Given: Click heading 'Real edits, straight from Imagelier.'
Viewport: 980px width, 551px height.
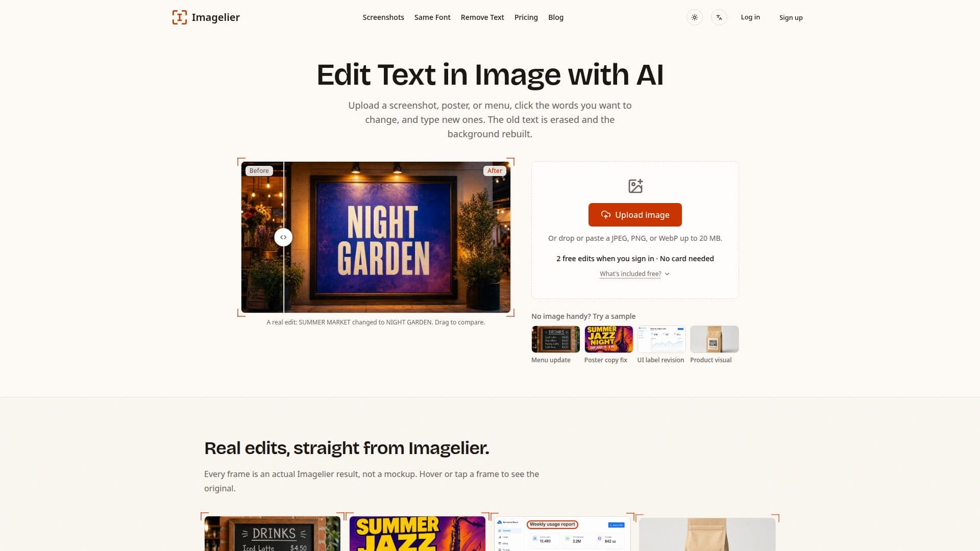Looking at the screenshot, I should click(x=347, y=448).
